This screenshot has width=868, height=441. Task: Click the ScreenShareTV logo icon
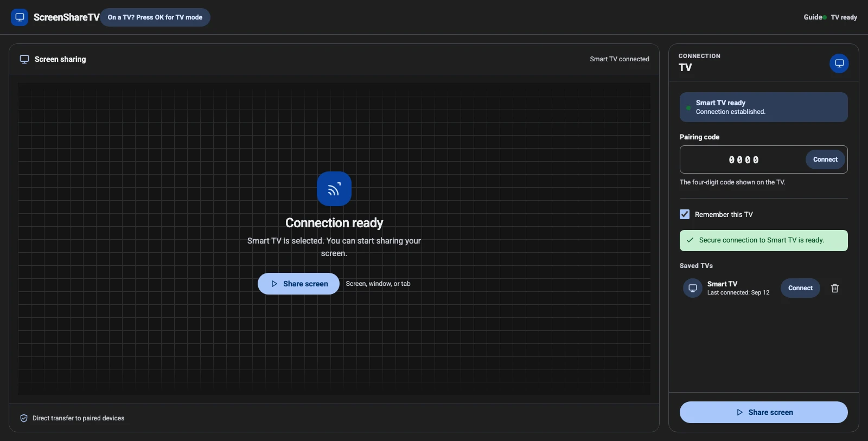tap(20, 17)
